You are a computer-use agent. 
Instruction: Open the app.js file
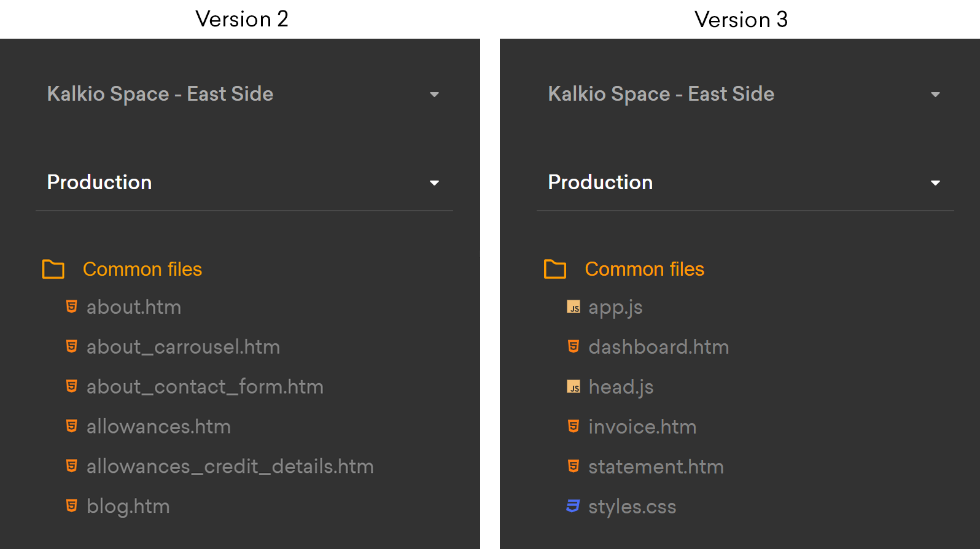(x=615, y=308)
